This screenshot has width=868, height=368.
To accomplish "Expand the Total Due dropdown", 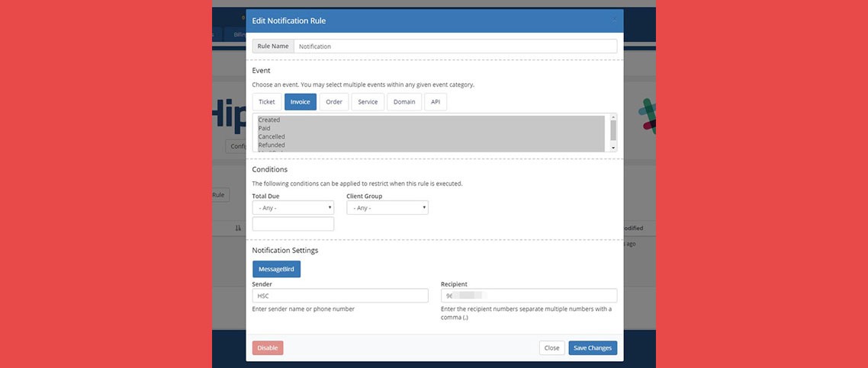I will click(x=293, y=207).
